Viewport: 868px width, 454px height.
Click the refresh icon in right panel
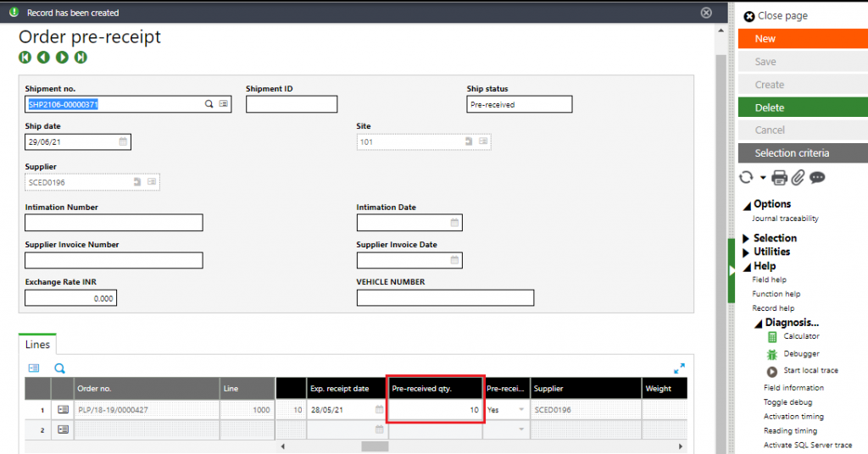(746, 178)
